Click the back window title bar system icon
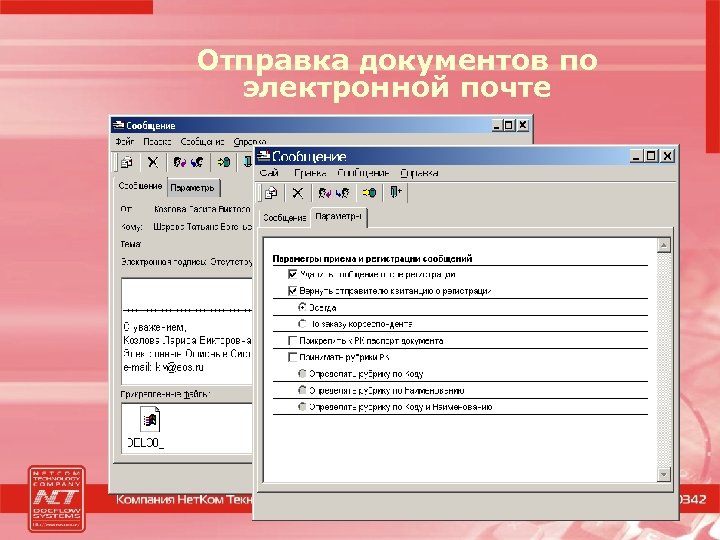 pos(118,125)
